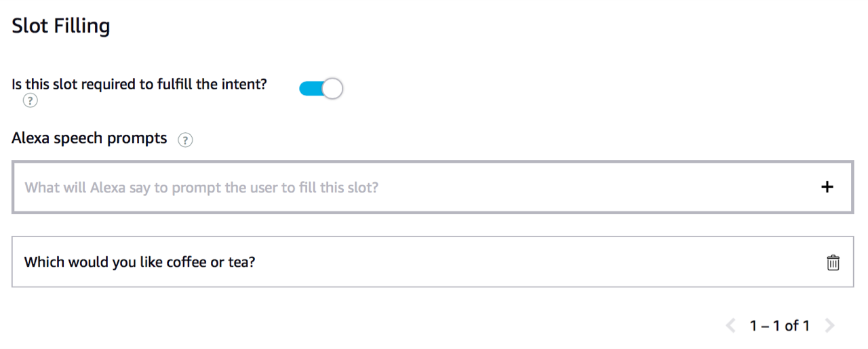Click the 'Is this slot required' label

[140, 85]
